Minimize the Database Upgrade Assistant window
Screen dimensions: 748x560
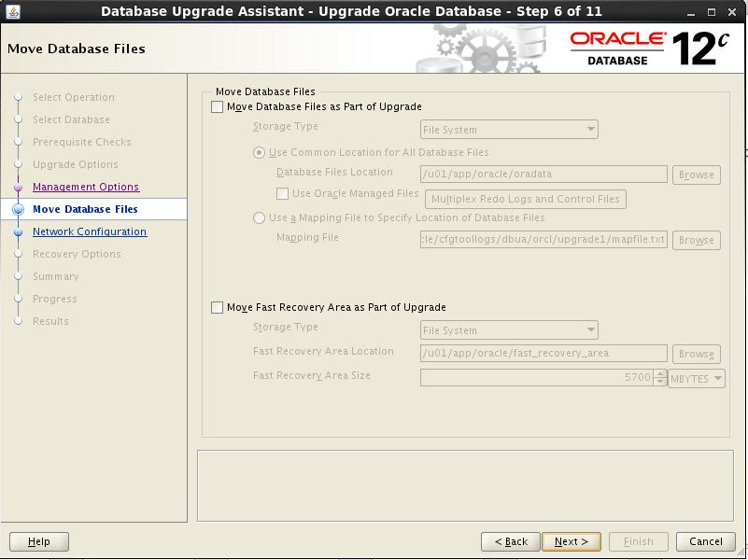click(x=691, y=12)
